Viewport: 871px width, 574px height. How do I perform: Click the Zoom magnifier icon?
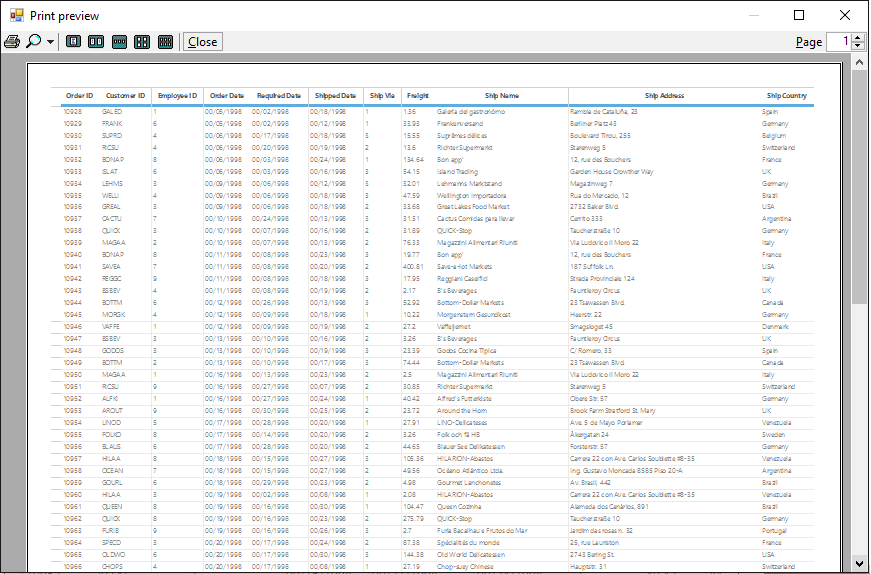pyautogui.click(x=34, y=42)
